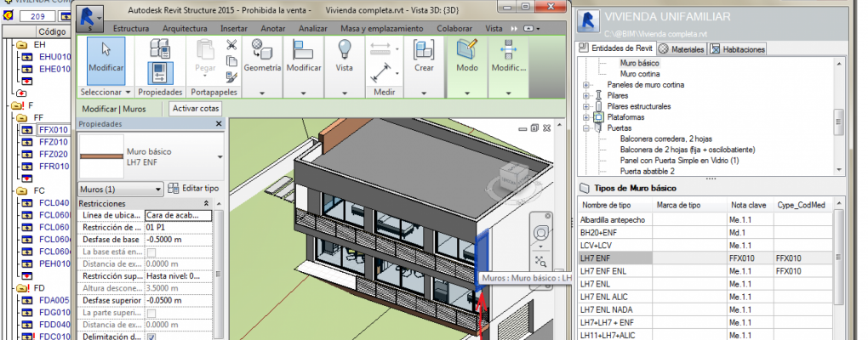Click the Puertas door icon in tree
The image size is (868, 340).
point(598,127)
